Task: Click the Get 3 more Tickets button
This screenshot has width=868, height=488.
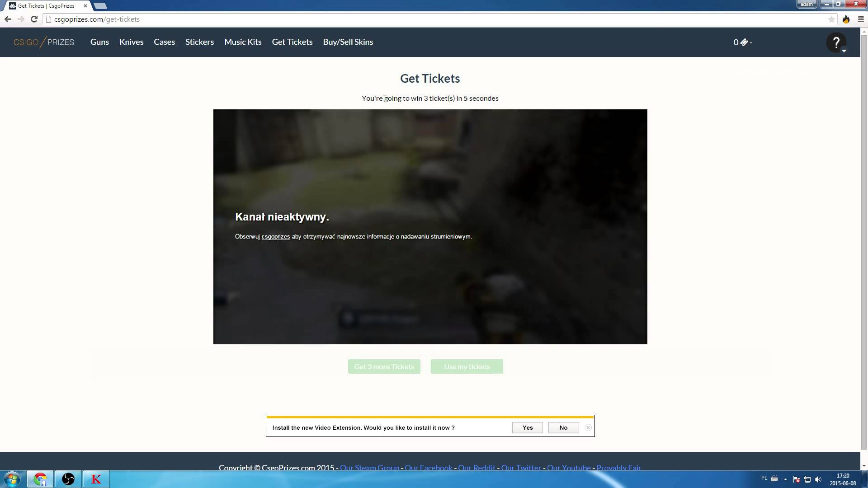Action: [x=384, y=366]
